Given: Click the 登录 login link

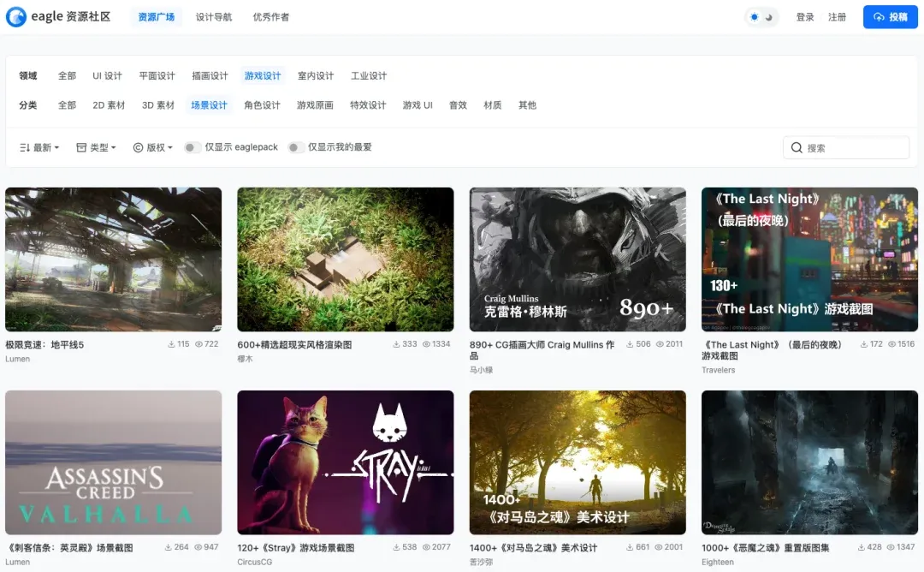Looking at the screenshot, I should (805, 17).
